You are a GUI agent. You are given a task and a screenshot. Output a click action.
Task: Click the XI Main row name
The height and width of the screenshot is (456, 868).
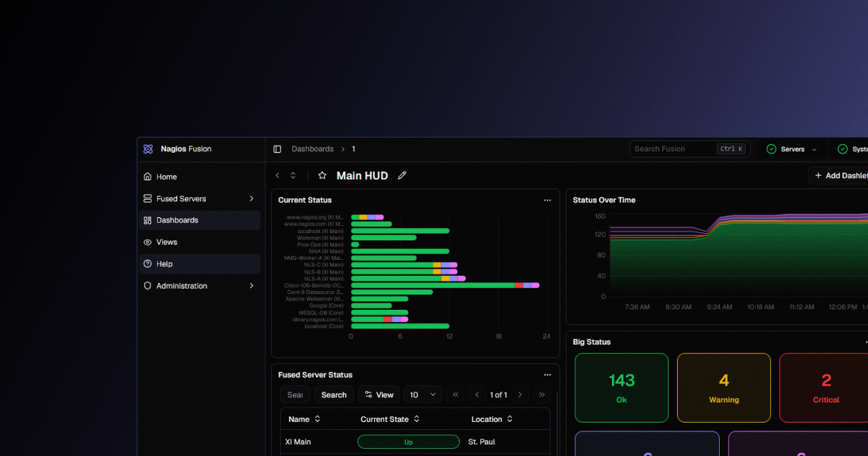pos(298,442)
